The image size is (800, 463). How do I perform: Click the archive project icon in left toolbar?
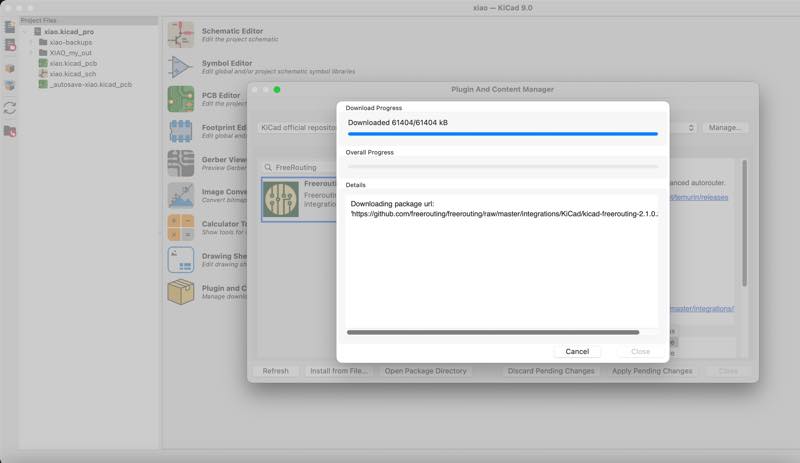pyautogui.click(x=10, y=68)
